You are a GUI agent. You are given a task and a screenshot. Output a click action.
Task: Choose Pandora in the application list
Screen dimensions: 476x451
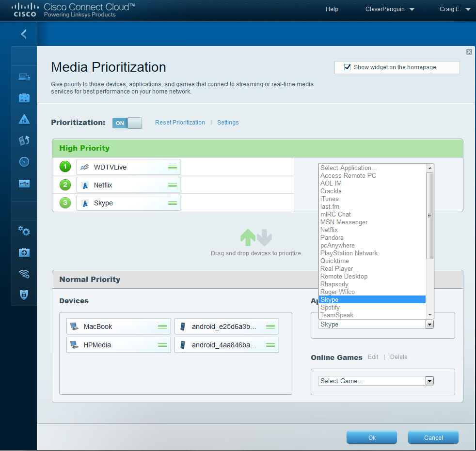point(372,237)
